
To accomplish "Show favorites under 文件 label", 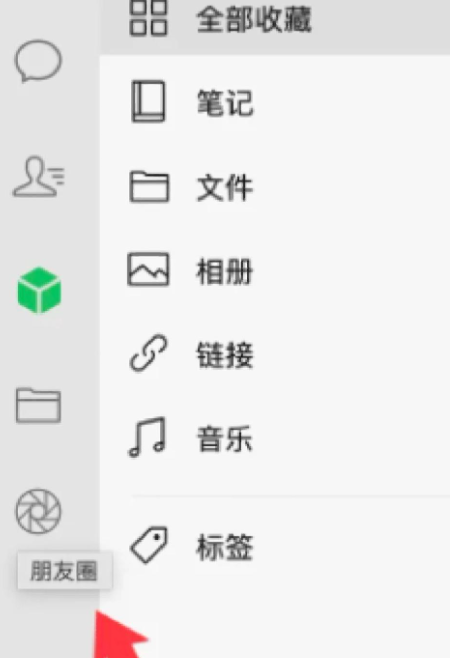I will pos(225,187).
